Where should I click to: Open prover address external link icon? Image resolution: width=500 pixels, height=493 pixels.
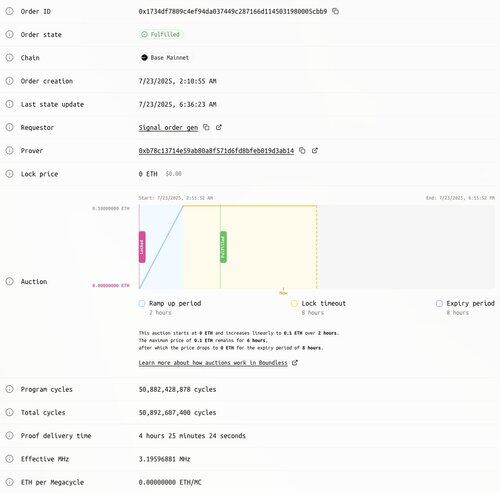[315, 150]
